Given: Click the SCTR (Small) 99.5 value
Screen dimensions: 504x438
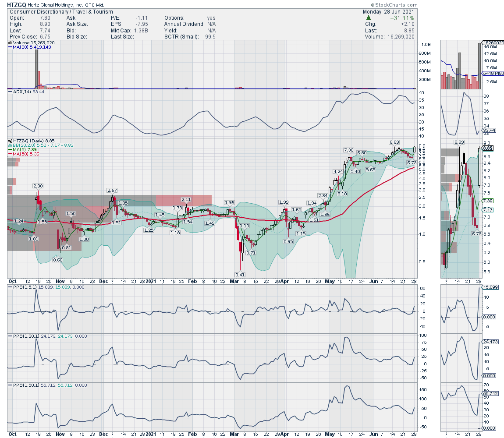Looking at the screenshot, I should point(210,37).
